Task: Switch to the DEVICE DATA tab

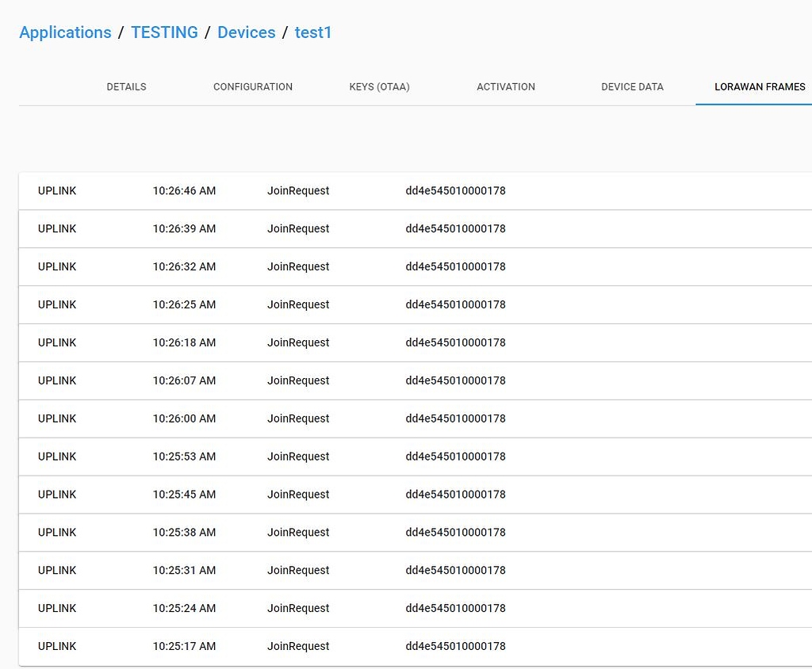Action: (x=632, y=87)
